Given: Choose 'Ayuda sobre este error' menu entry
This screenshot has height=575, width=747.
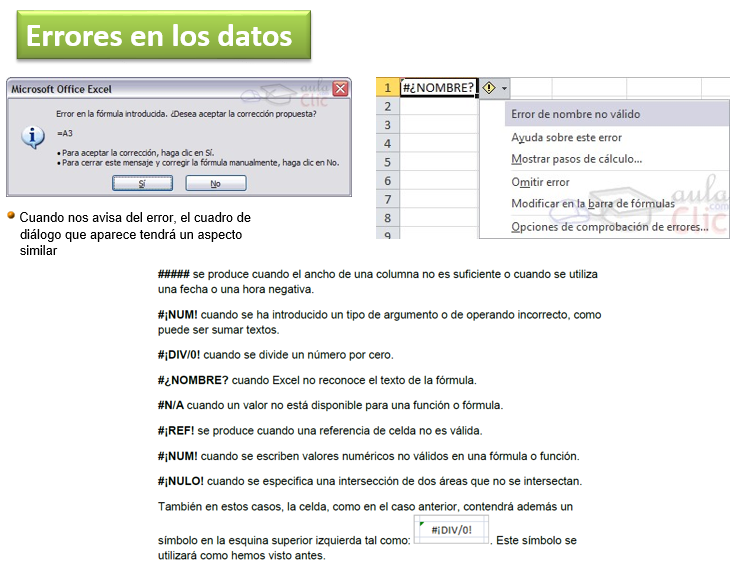Looking at the screenshot, I should coord(566,138).
